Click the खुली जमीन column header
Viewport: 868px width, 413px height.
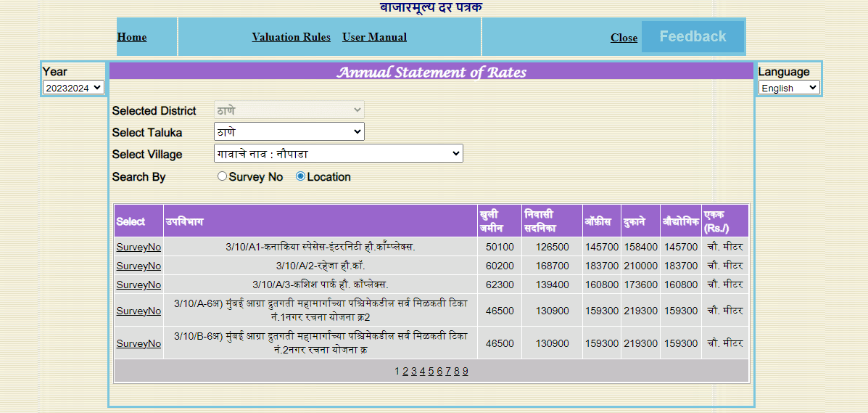(x=500, y=221)
